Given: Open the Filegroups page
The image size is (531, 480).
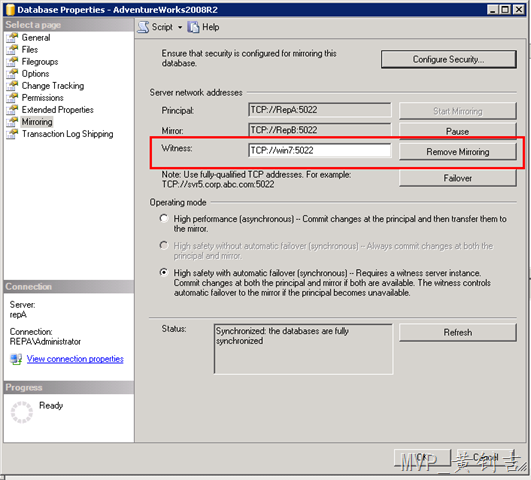Looking at the screenshot, I should tap(40, 61).
